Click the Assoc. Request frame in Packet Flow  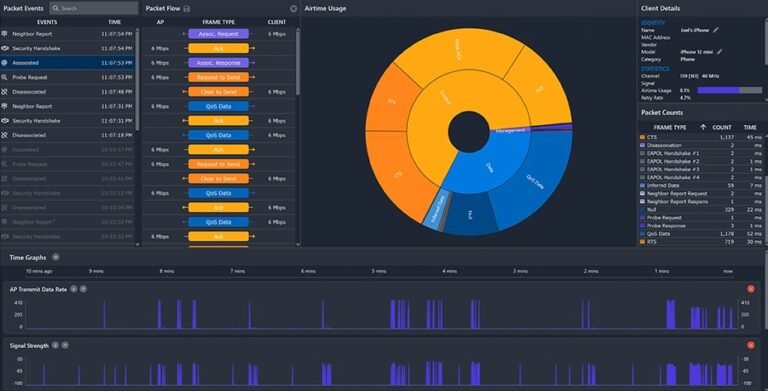(218, 34)
